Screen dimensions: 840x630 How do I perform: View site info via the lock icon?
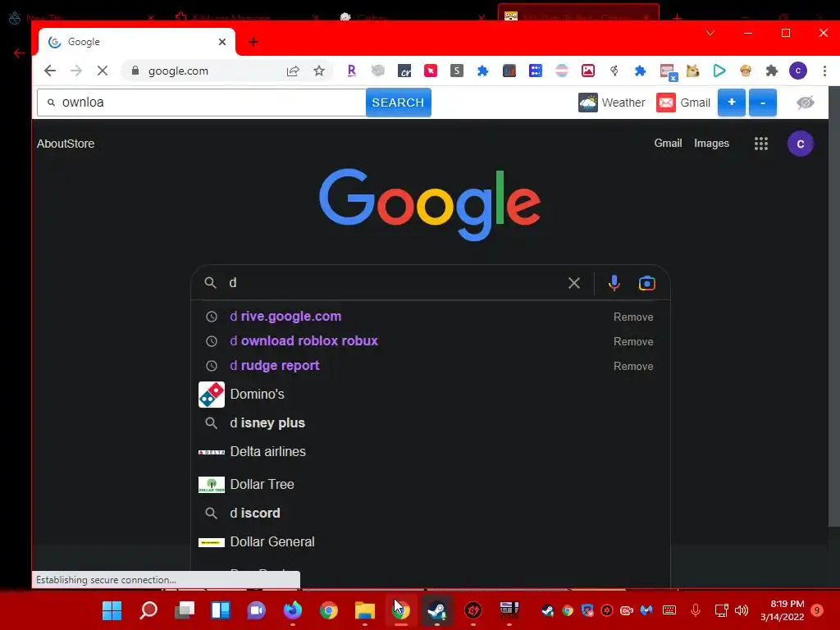[135, 71]
